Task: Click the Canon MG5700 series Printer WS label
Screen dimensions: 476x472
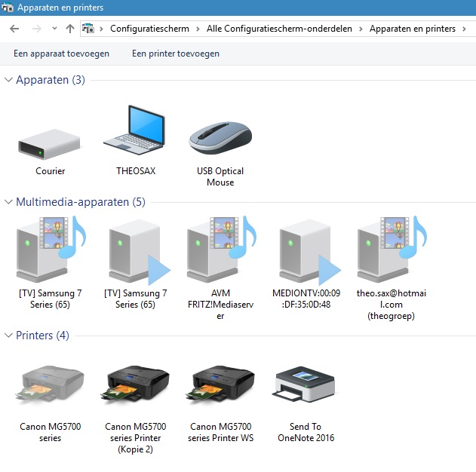Action: [221, 432]
